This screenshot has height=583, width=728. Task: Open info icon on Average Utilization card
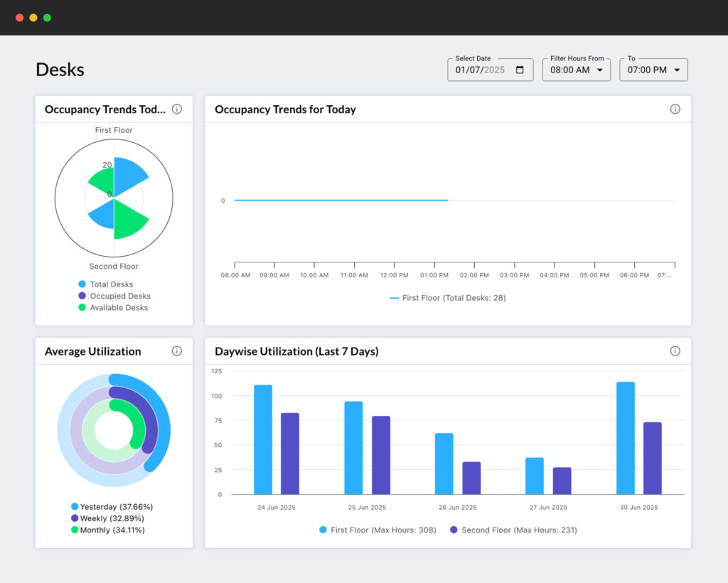177,351
